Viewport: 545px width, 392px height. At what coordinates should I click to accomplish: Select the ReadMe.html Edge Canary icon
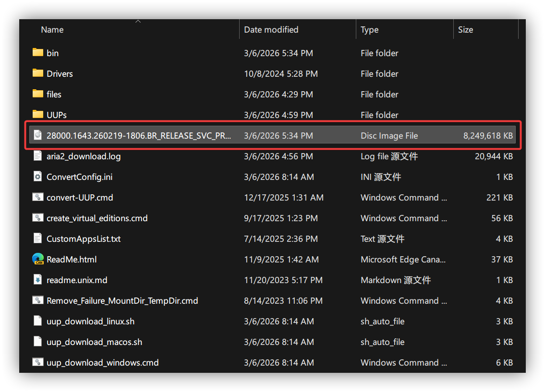38,260
